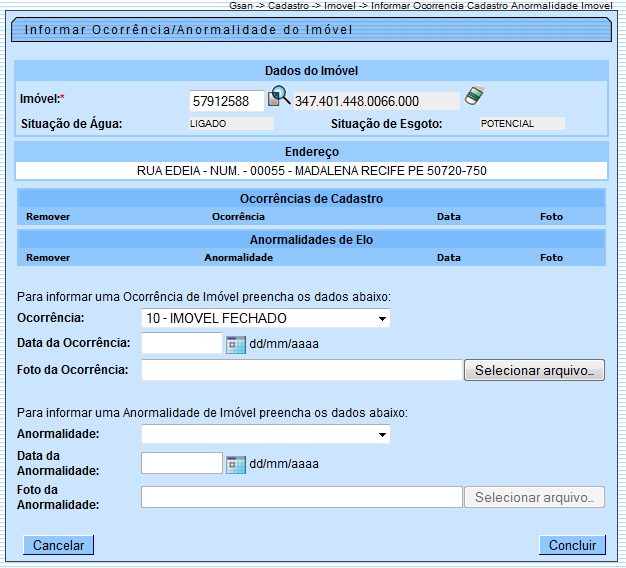
Task: Open the empty Anormalidade dropdown
Action: 265,435
